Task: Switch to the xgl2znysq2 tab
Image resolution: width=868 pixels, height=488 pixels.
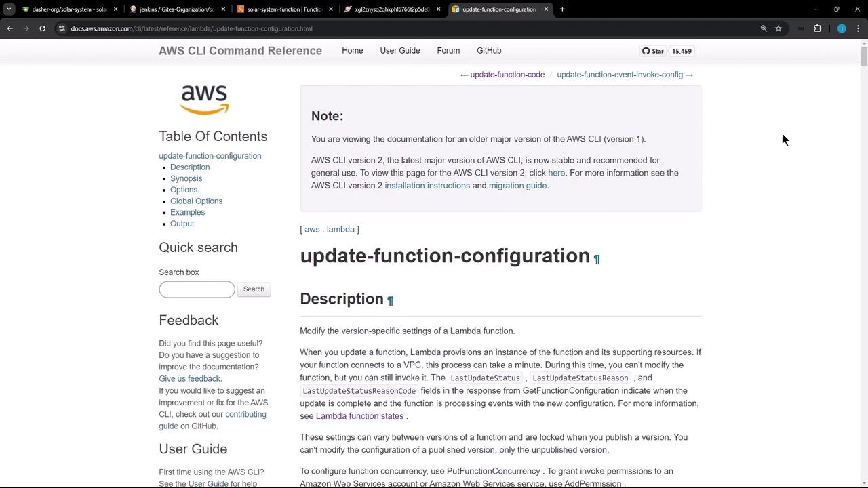Action: (392, 9)
